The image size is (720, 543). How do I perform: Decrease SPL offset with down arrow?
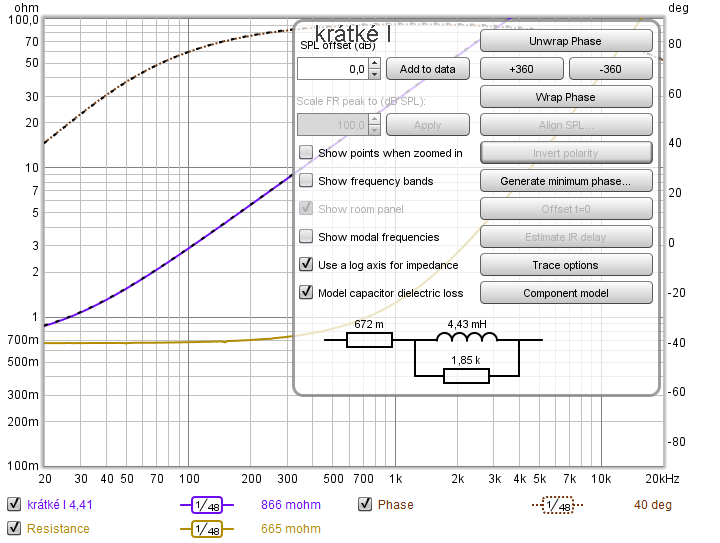[375, 74]
